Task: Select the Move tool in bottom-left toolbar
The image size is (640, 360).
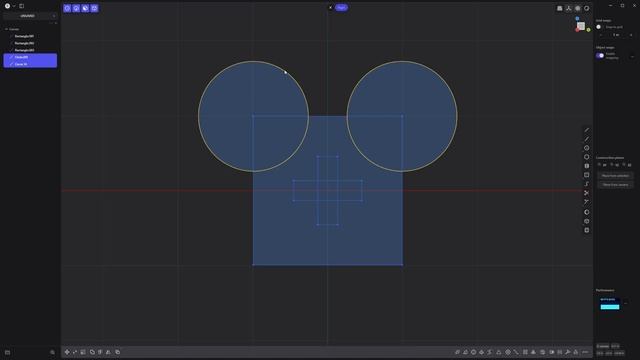Action: [x=67, y=352]
